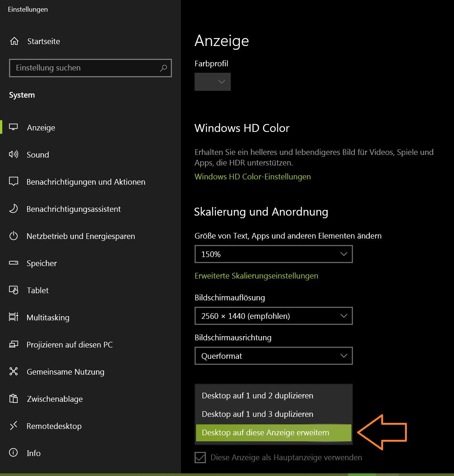
Task: Open the Bildschirmausrichtung Querformat dropdown
Action: (x=274, y=356)
